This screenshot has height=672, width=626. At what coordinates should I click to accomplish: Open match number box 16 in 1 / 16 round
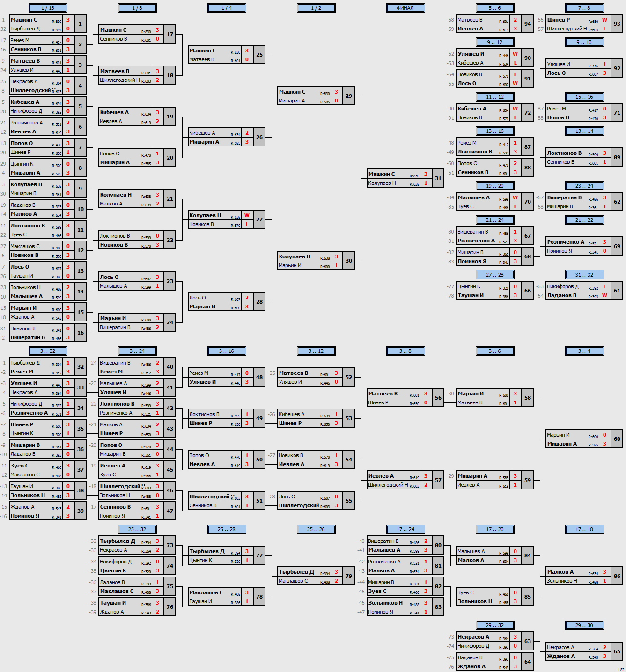point(80,333)
